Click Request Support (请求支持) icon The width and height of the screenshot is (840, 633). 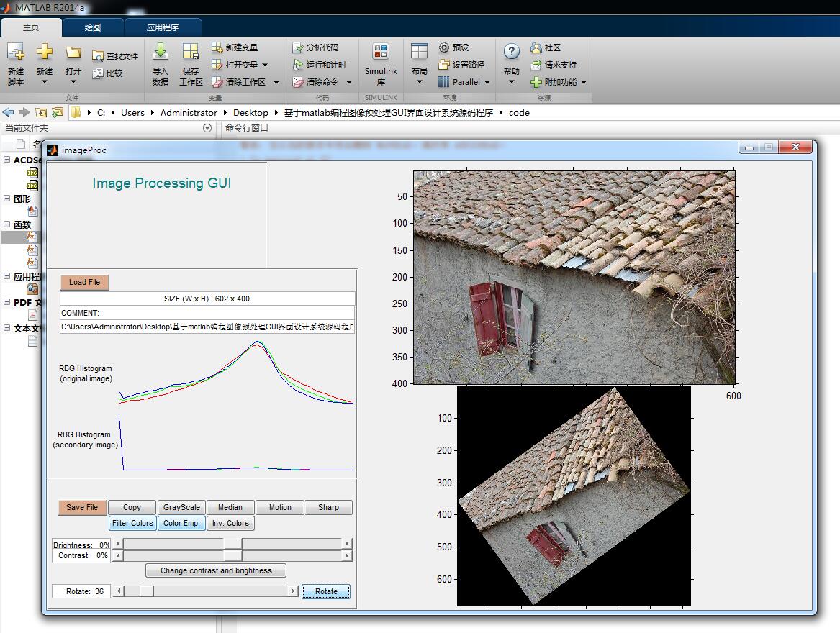[x=536, y=65]
